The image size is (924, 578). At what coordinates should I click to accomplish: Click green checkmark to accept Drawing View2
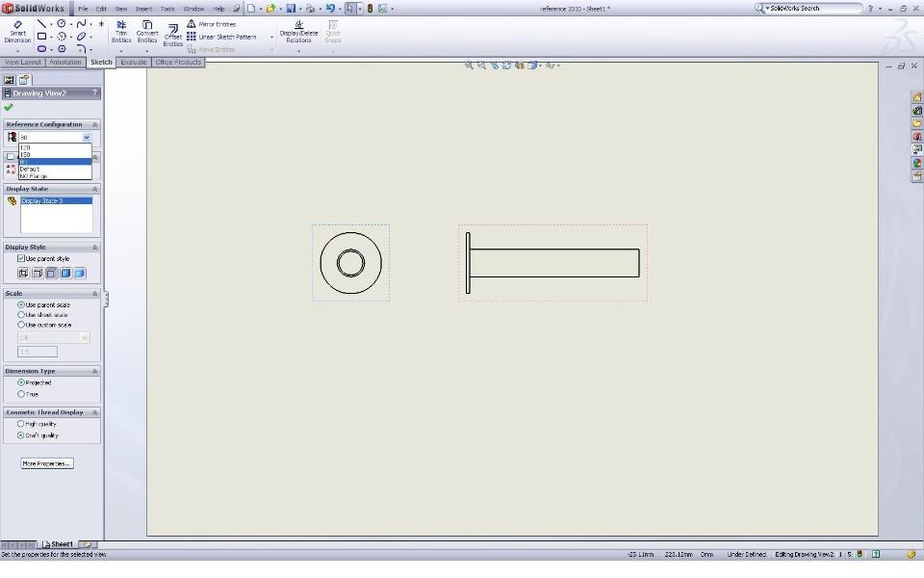coord(9,107)
